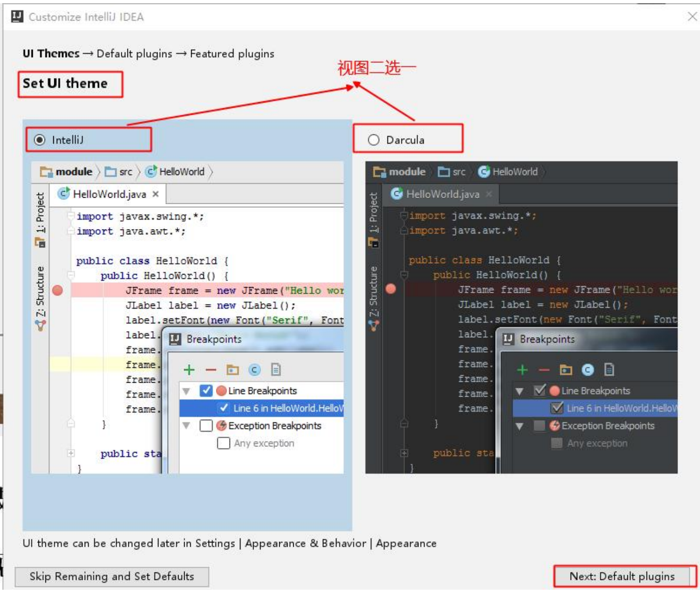
Task: Click src folder icon in Darcula preview
Action: coord(444,172)
